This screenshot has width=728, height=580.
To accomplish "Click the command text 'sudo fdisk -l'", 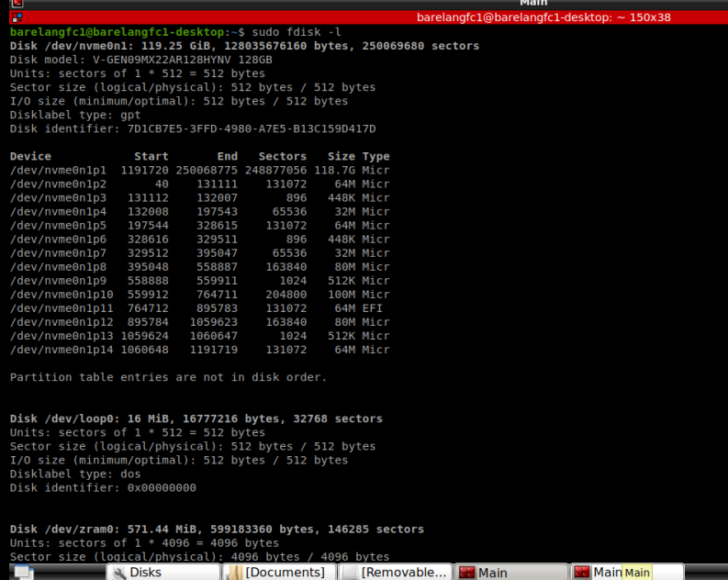I will (x=297, y=32).
